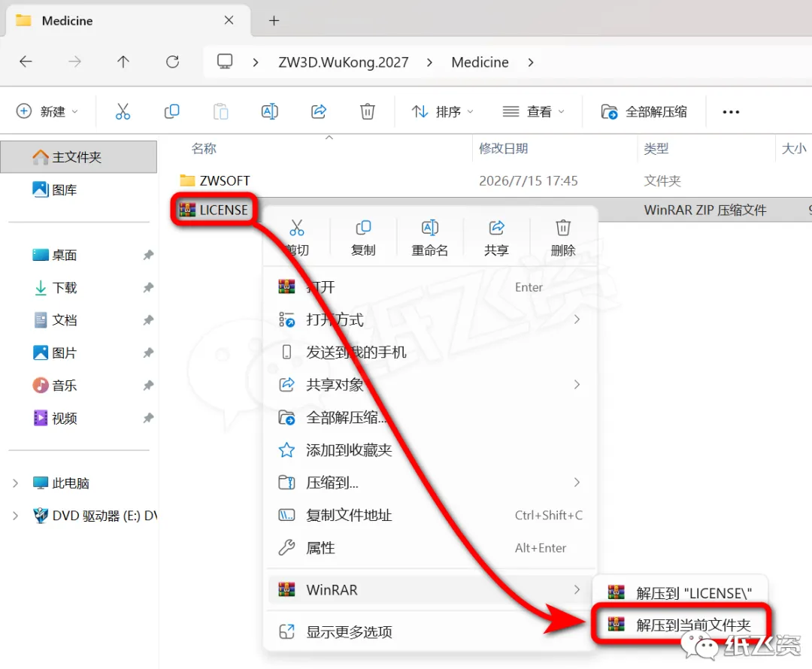Choose 剪切 in the context menu
This screenshot has height=669, width=812.
pos(297,238)
